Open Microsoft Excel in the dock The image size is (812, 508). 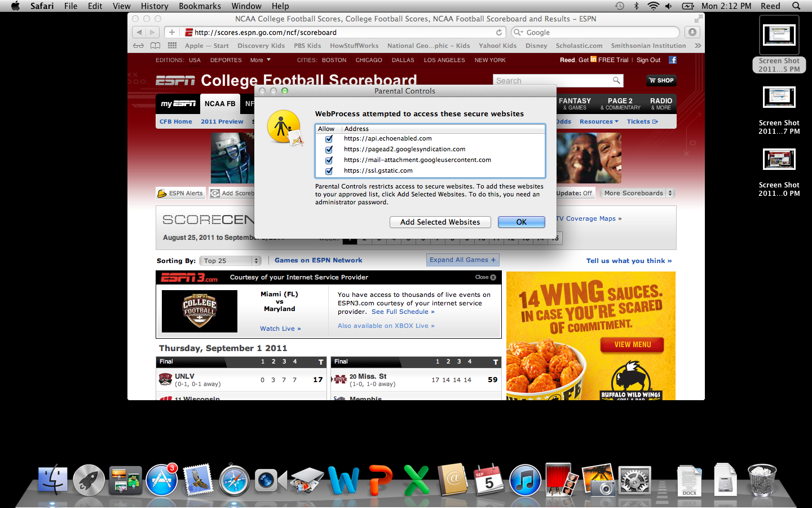point(417,480)
